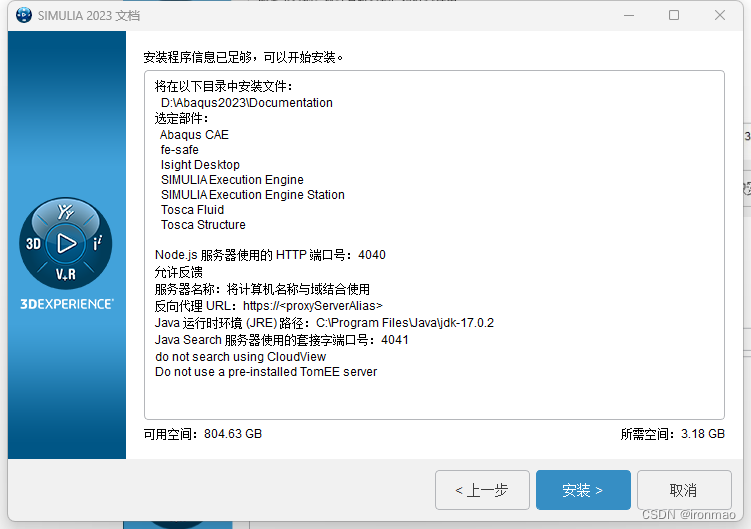Click the top person quadrant of the compass

click(66, 212)
